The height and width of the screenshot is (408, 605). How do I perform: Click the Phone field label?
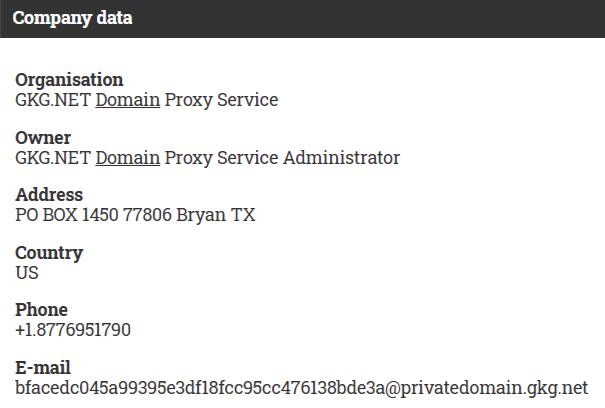[x=42, y=310]
